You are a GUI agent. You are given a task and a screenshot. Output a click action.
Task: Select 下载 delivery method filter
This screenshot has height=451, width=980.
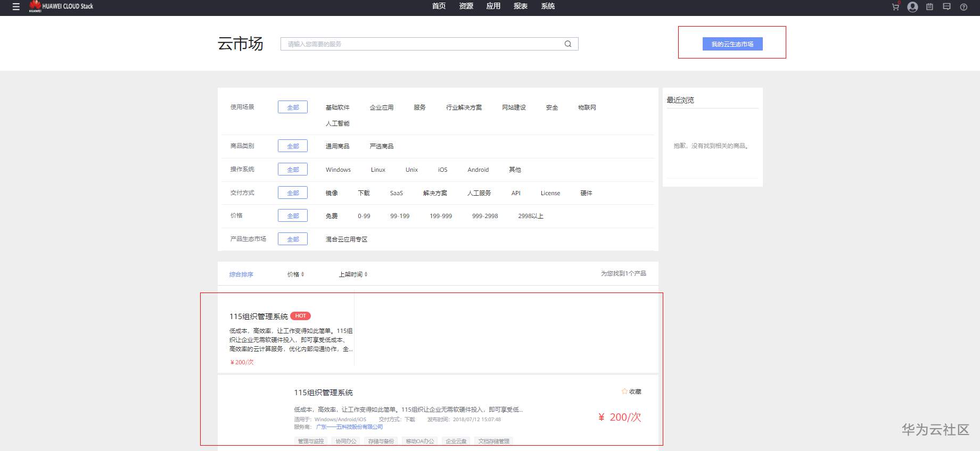(364, 193)
